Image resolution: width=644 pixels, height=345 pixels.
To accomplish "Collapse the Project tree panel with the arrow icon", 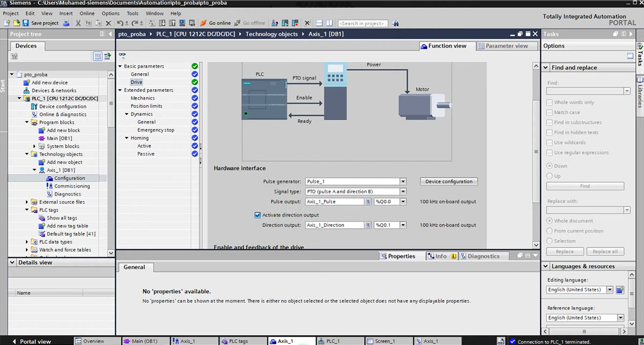I will (x=109, y=34).
